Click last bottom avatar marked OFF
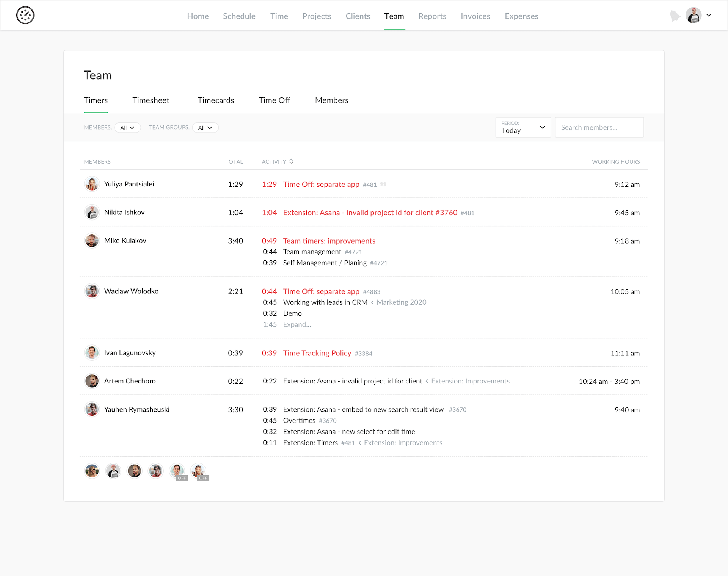 [x=198, y=471]
